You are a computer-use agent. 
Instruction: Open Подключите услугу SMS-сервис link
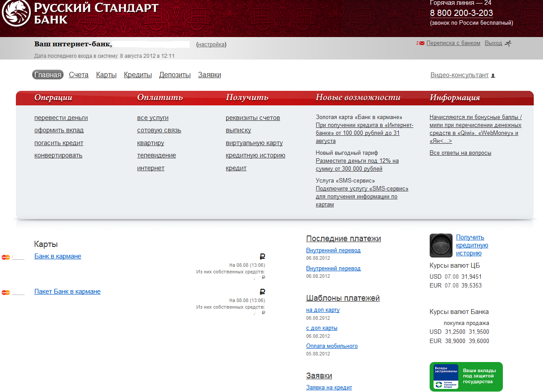click(x=362, y=197)
